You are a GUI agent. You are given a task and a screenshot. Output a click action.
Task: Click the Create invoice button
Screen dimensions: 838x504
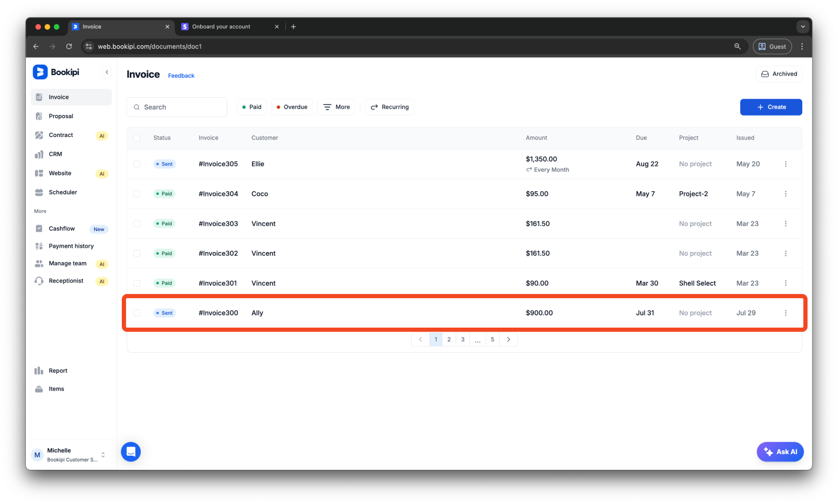click(771, 107)
